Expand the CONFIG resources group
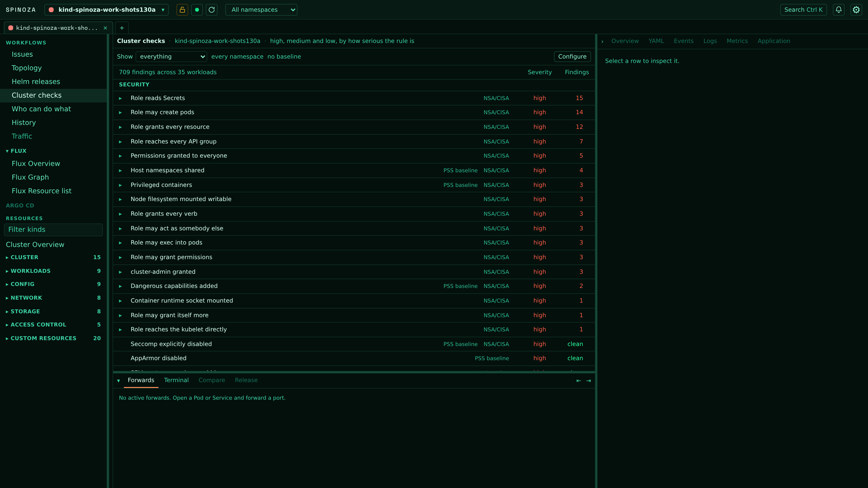The height and width of the screenshot is (488, 868). (x=53, y=284)
